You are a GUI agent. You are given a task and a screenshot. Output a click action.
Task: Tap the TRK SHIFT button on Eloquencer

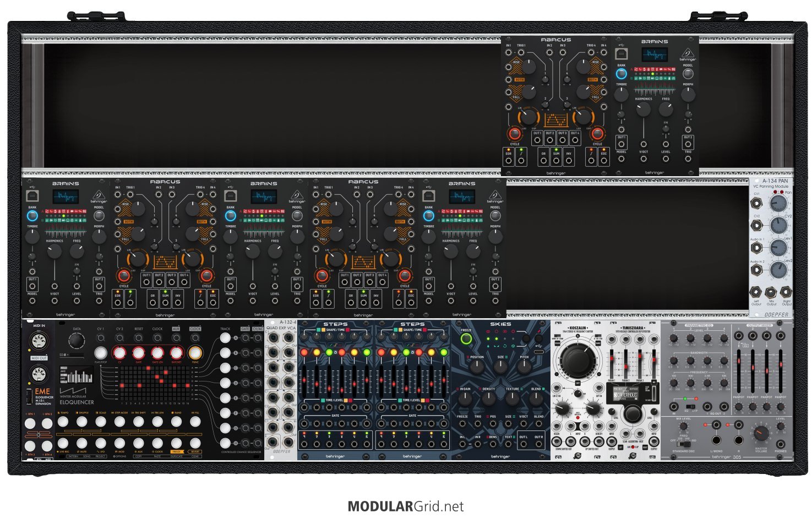(x=138, y=422)
